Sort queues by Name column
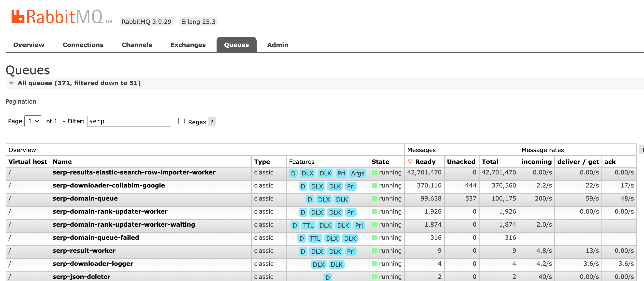The height and width of the screenshot is (281, 644). 62,162
